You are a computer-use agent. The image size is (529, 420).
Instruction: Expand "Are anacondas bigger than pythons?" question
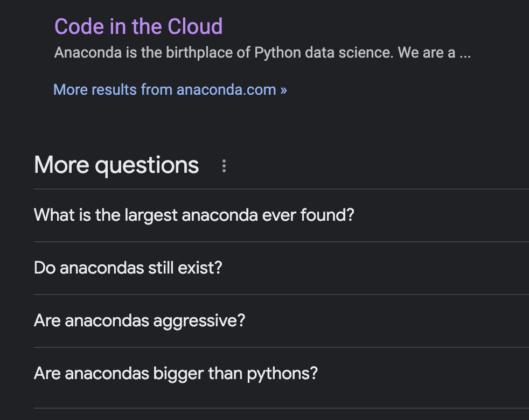click(176, 373)
